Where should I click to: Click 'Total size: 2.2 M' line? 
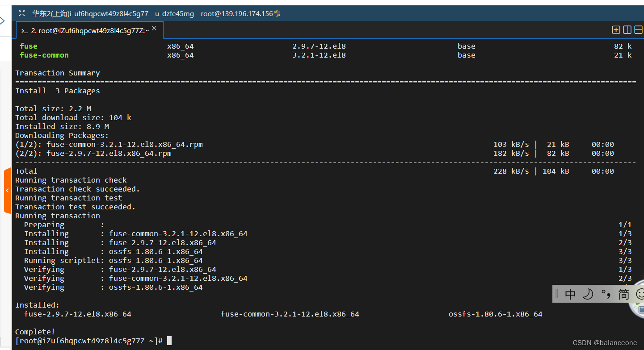coord(53,108)
